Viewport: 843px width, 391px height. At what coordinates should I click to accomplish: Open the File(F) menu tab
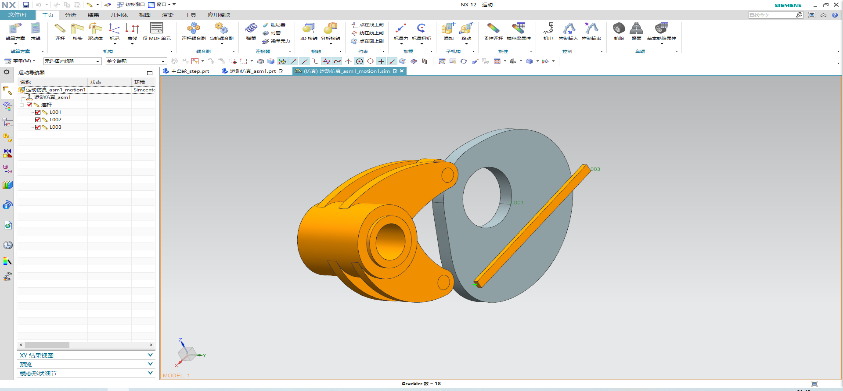[17, 15]
